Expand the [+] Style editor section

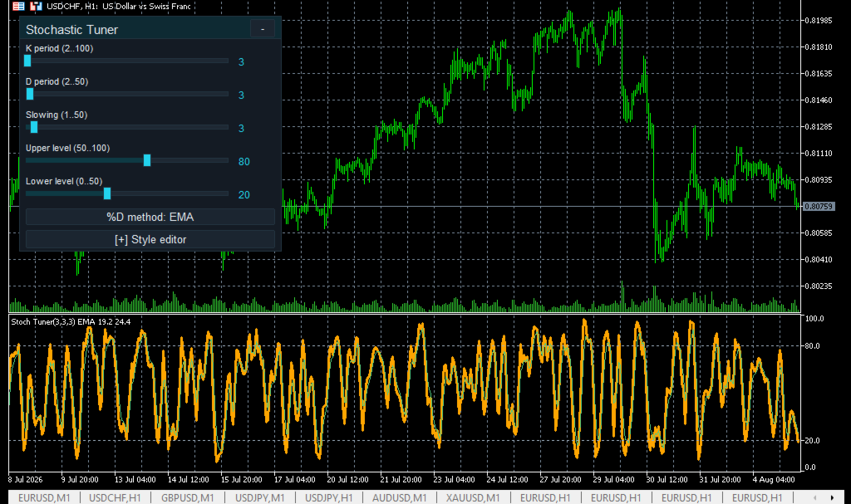pyautogui.click(x=150, y=239)
